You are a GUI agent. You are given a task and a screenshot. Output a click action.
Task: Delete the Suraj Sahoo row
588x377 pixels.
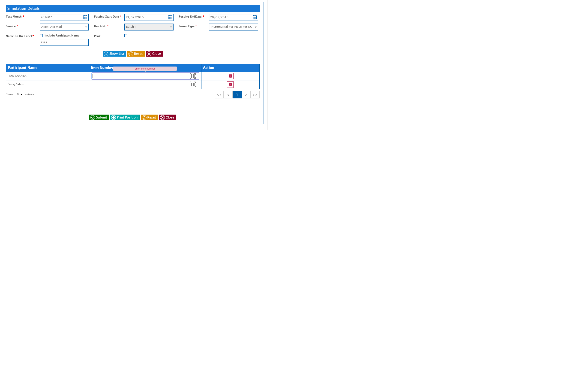[230, 85]
